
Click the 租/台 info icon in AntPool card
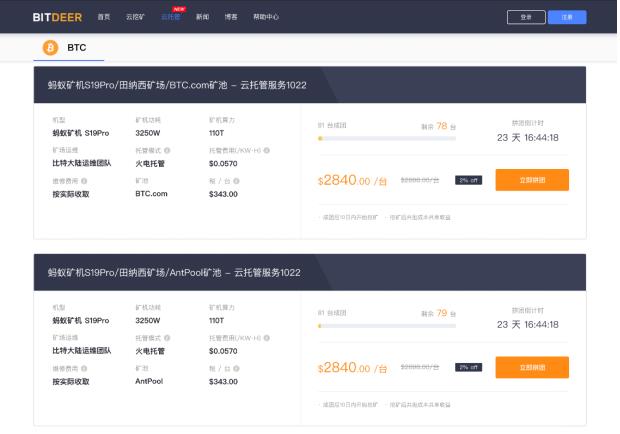(x=236, y=368)
